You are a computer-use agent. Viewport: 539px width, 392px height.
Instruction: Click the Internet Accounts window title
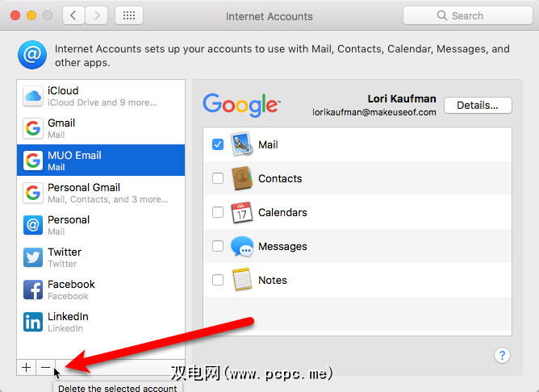(x=269, y=16)
